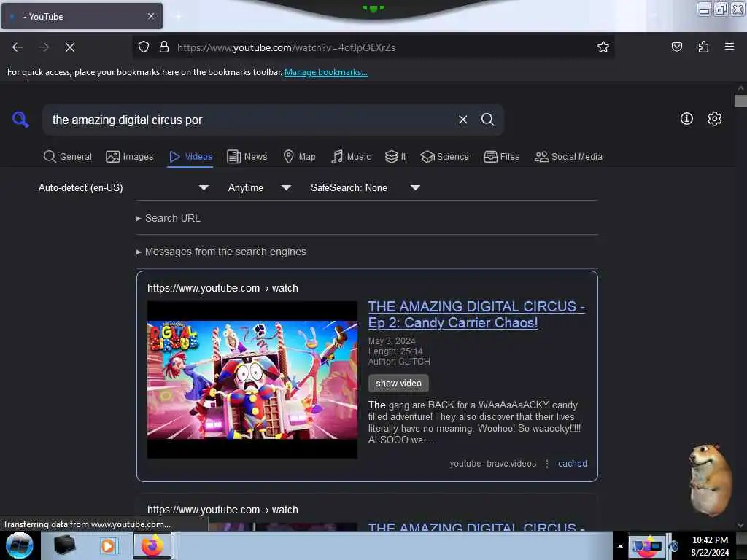Switch to the News category

click(247, 157)
